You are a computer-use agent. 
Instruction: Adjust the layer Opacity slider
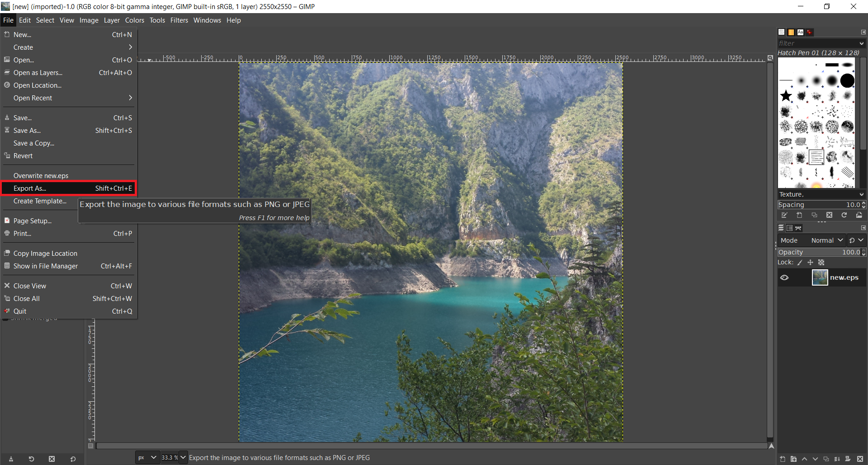[818, 252]
